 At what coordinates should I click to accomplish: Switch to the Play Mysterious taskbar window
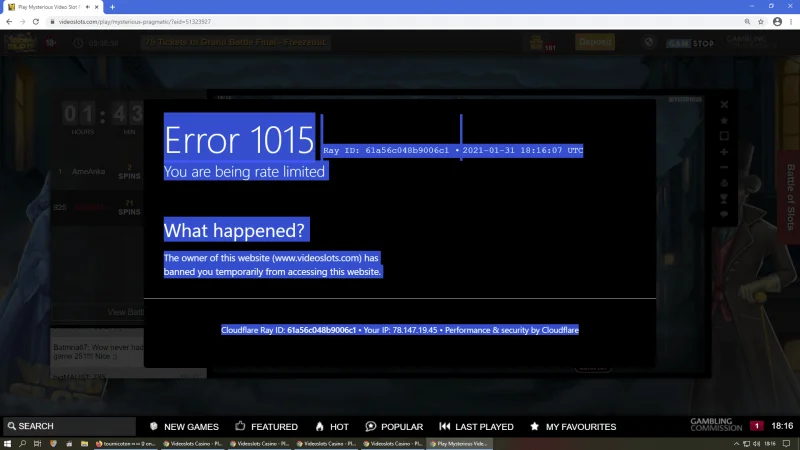[x=461, y=444]
